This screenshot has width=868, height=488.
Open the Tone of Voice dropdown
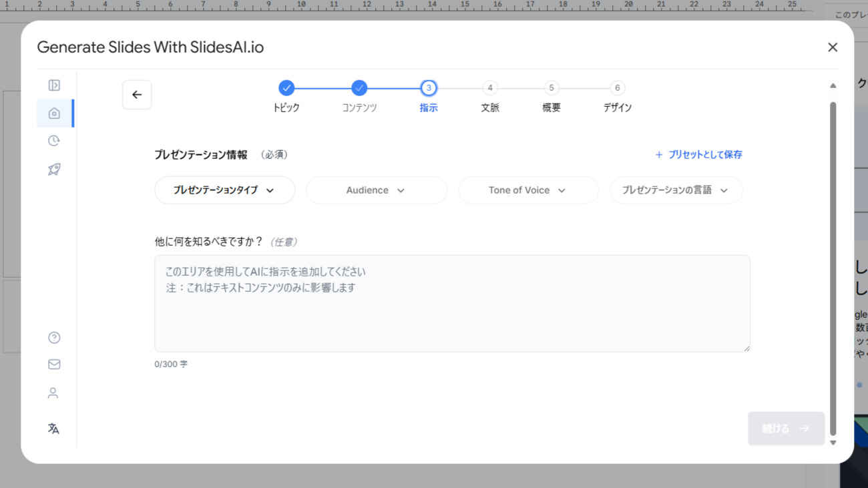(528, 190)
